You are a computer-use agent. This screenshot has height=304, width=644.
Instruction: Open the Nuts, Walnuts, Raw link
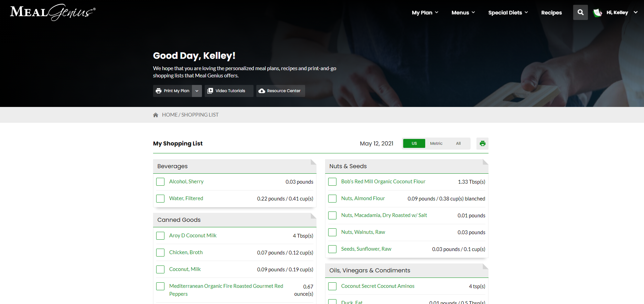pos(363,232)
